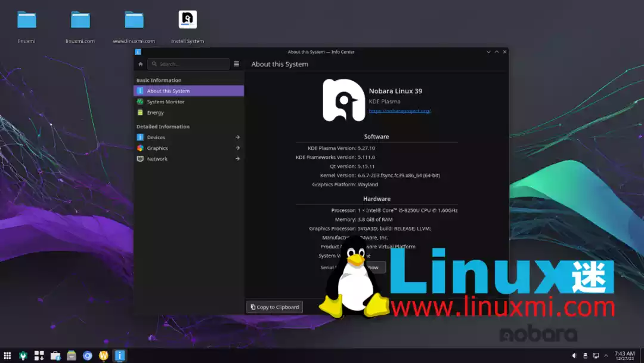The width and height of the screenshot is (644, 363).
Task: Click inside the Search field
Action: [x=188, y=63]
